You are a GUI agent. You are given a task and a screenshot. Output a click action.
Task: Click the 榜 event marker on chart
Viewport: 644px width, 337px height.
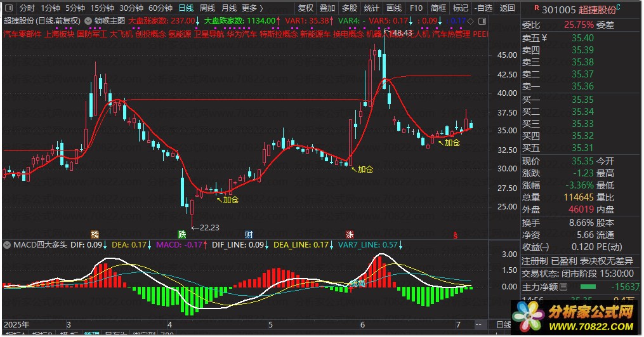95,235
